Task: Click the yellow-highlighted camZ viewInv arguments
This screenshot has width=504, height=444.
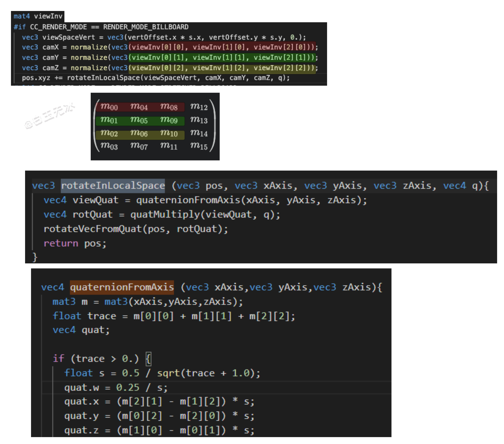Action: pyautogui.click(x=222, y=68)
